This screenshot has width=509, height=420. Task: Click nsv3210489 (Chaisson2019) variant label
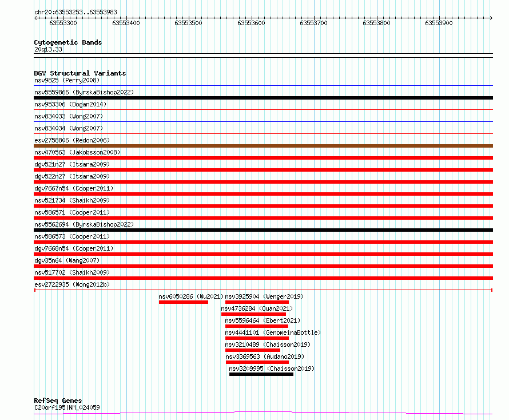[268, 344]
